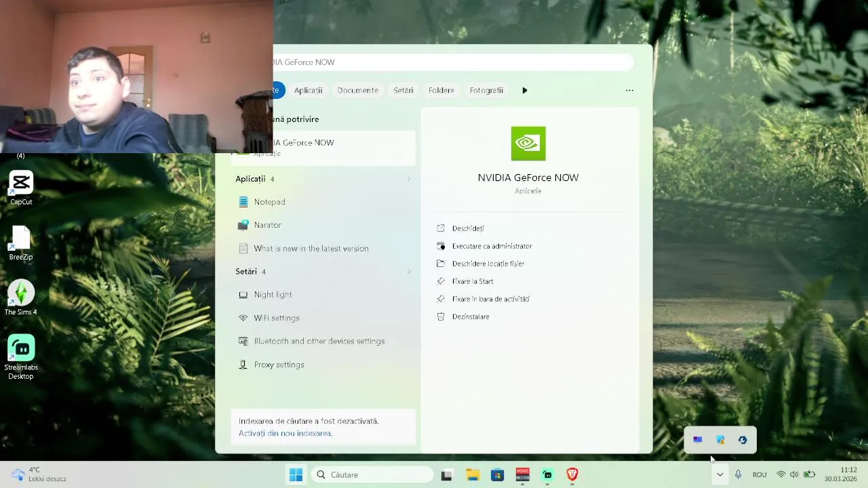
Task: Click the battery tray icon
Action: pos(809,475)
